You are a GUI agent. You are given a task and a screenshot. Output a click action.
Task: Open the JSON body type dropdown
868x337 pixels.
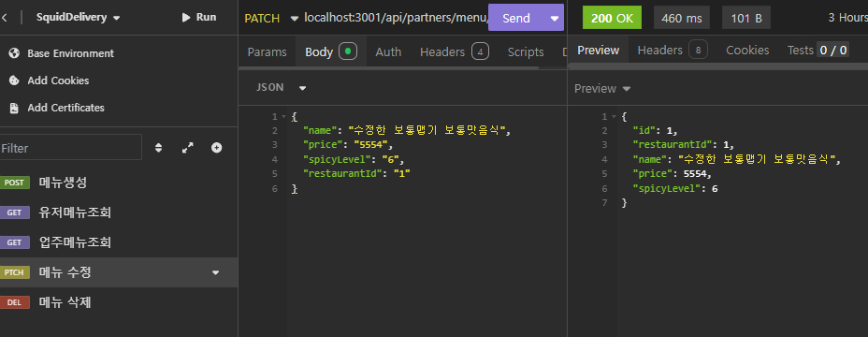tap(281, 88)
